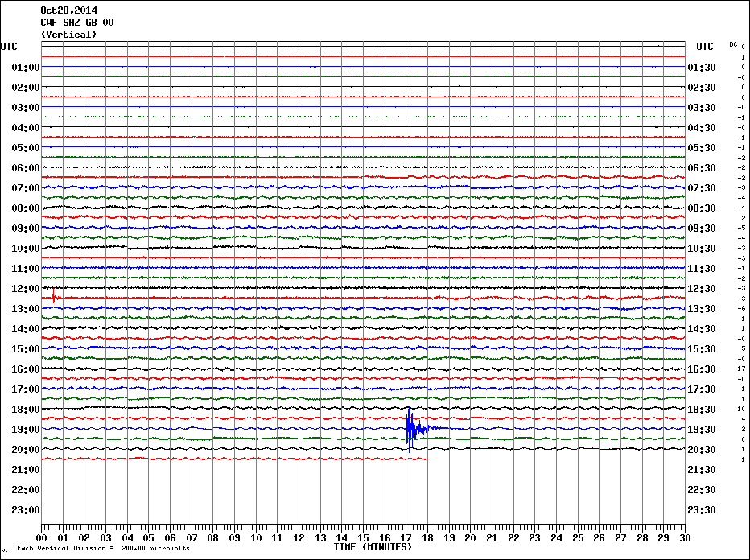This screenshot has width=750, height=560.
Task: Click the (Vertical) component label
Action: coord(68,35)
